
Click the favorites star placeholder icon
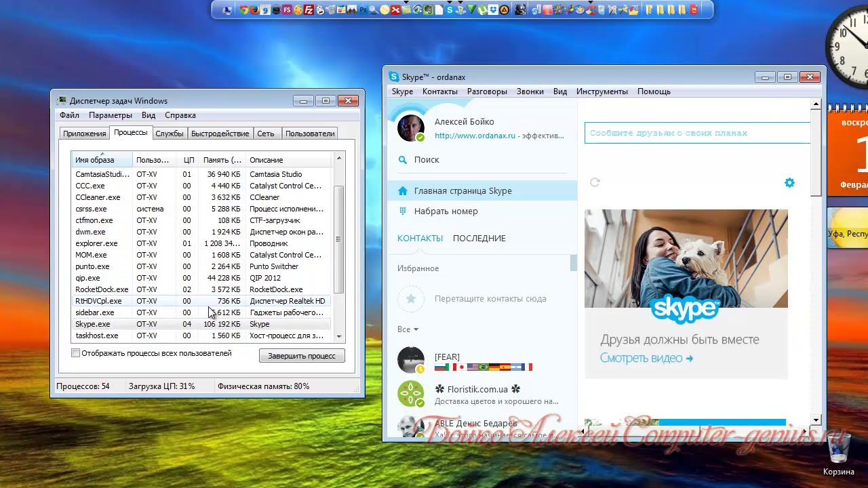pos(411,299)
